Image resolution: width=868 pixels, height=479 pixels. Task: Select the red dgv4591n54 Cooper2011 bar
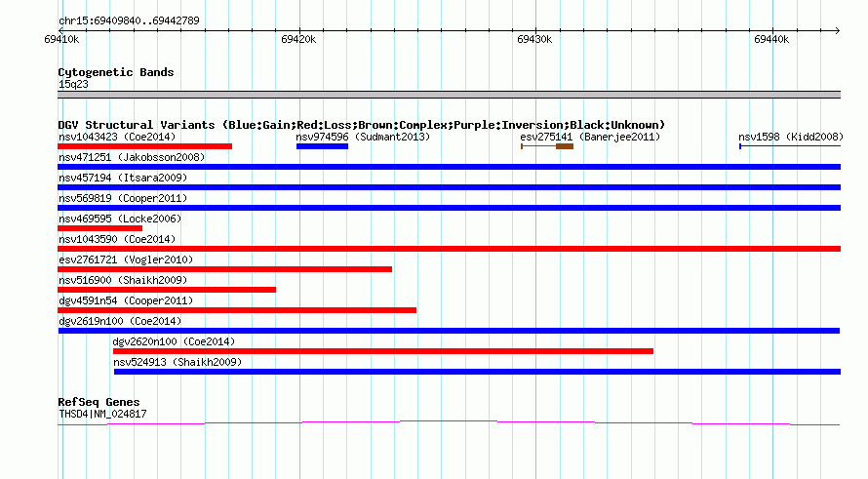[x=237, y=310]
